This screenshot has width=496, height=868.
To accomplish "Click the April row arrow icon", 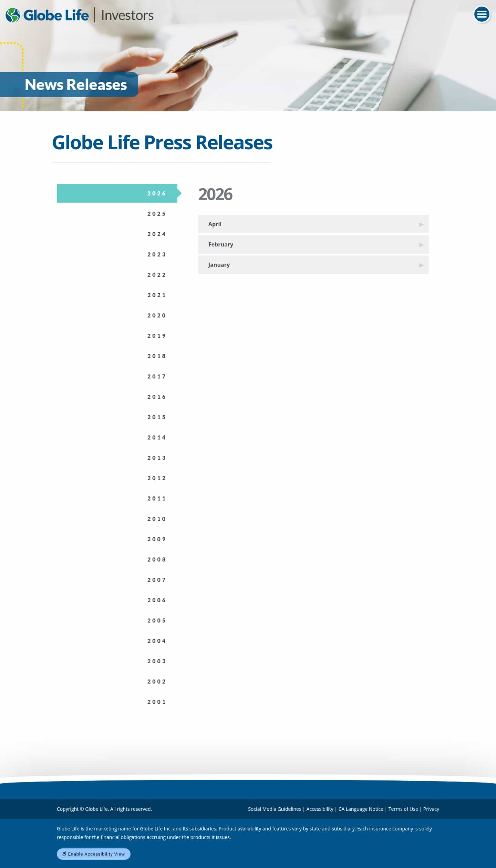I will tap(421, 224).
